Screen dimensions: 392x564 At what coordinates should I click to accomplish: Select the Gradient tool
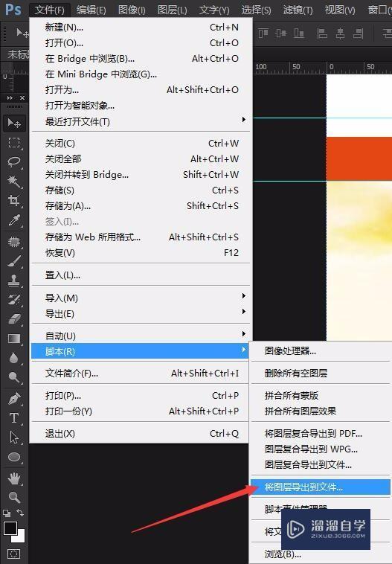(14, 339)
